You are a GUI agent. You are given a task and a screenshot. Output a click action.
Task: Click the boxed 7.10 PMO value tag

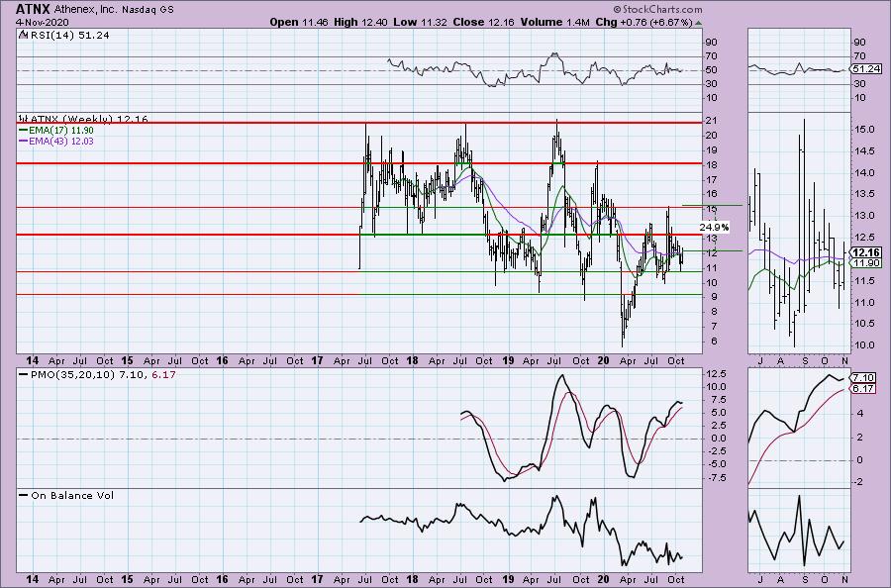click(863, 378)
